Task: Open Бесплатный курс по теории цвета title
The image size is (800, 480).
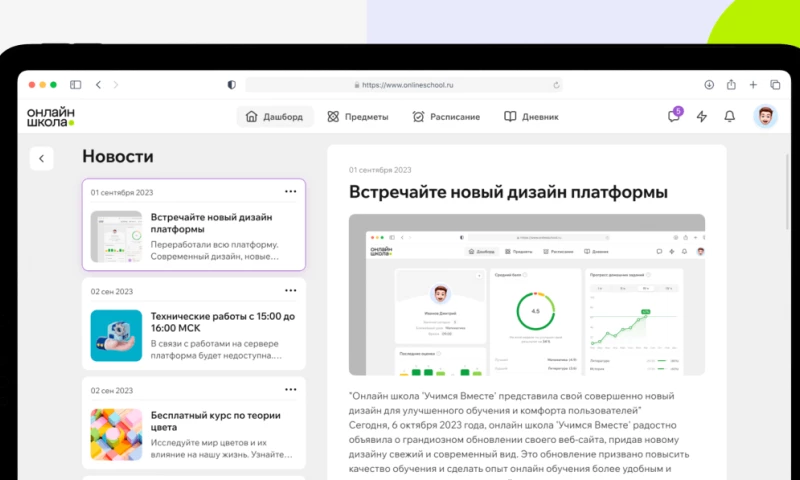Action: [215, 421]
